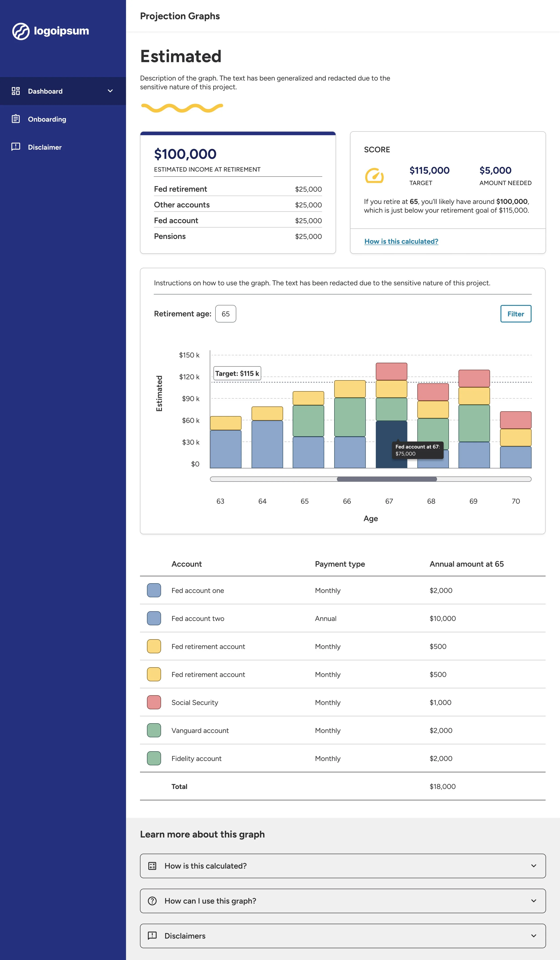
Task: Collapse the Dashboard menu chevron
Action: (110, 91)
